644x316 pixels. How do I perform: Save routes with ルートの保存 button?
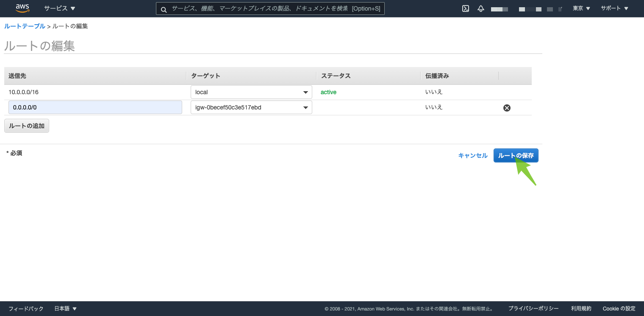516,156
